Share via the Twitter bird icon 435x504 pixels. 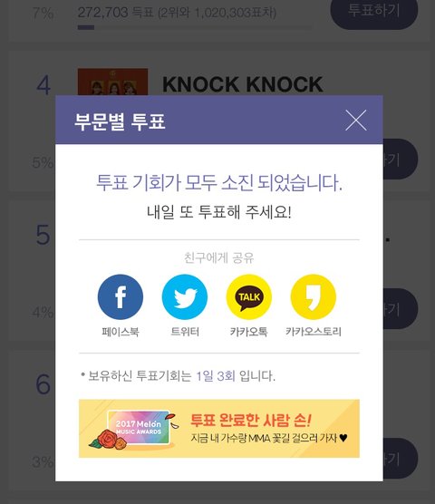click(x=185, y=296)
